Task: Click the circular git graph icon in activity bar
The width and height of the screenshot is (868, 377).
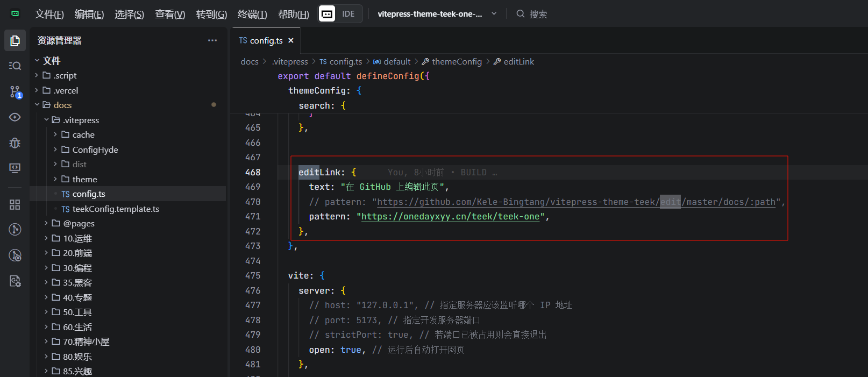Action: 15,230
